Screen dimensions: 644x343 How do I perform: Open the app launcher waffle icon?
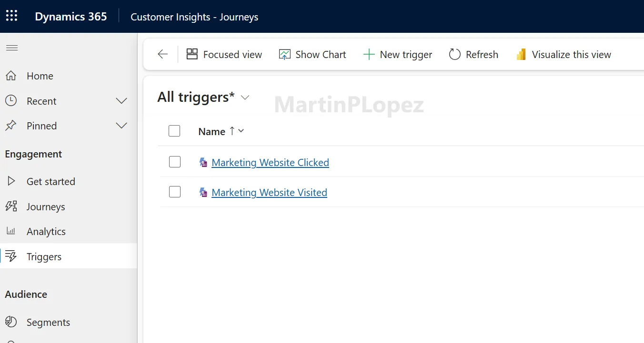pos(11,16)
